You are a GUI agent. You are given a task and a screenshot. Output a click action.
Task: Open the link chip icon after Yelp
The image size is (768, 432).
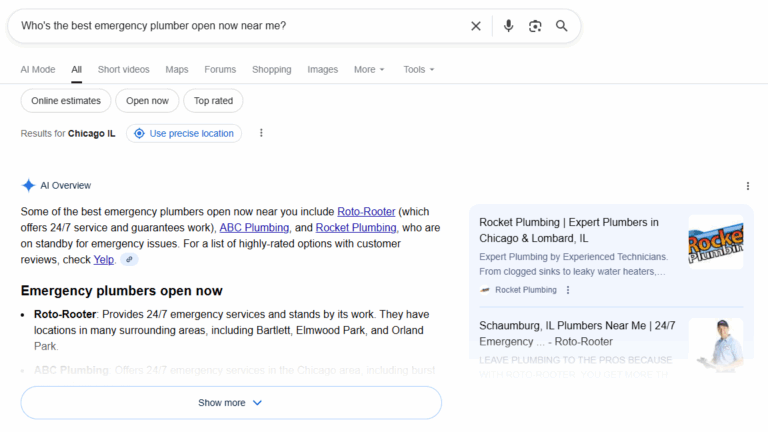(129, 260)
